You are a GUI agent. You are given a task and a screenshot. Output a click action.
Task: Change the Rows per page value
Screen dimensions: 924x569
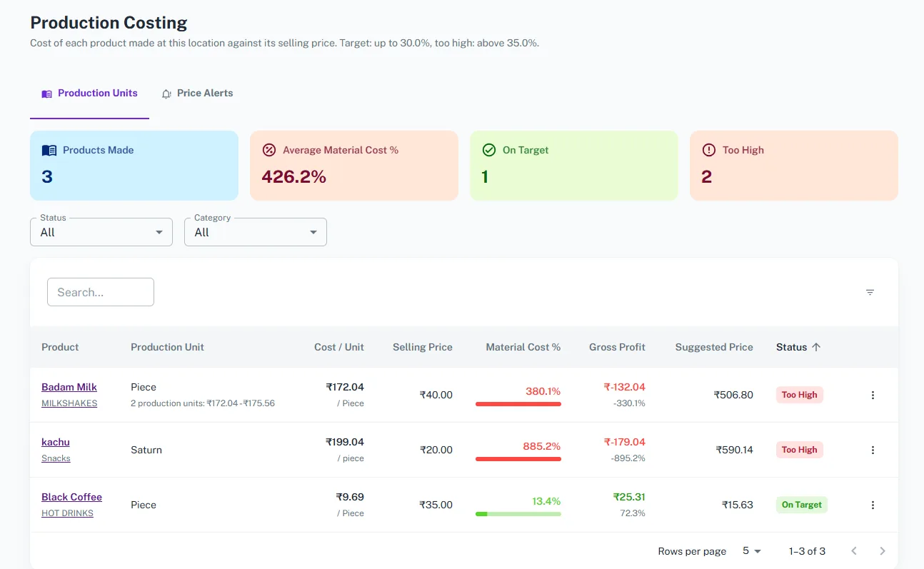[752, 551]
